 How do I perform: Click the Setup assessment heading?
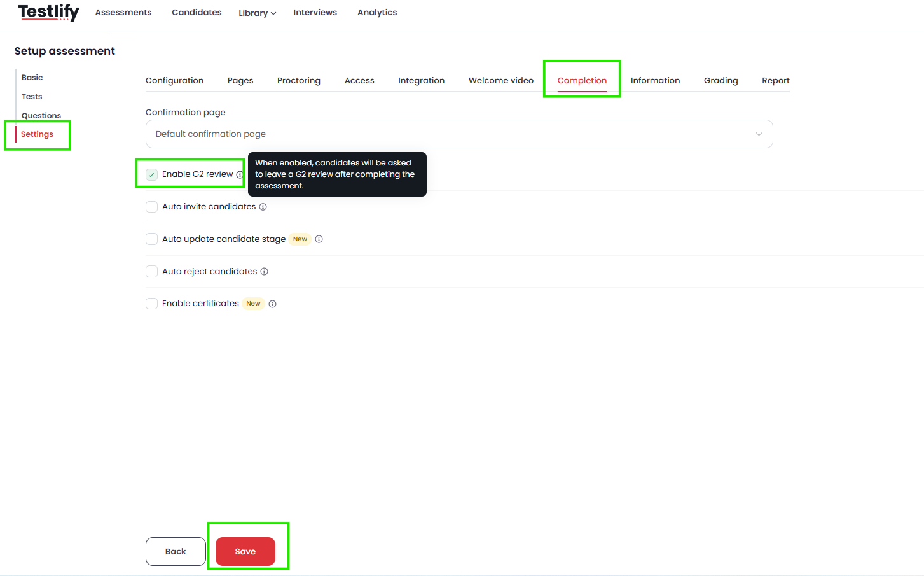tap(65, 51)
